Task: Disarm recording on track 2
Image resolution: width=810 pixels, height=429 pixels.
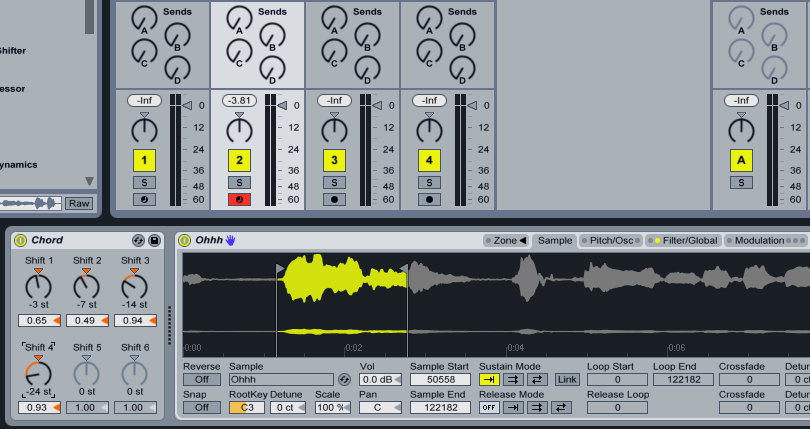Action: pyautogui.click(x=239, y=199)
